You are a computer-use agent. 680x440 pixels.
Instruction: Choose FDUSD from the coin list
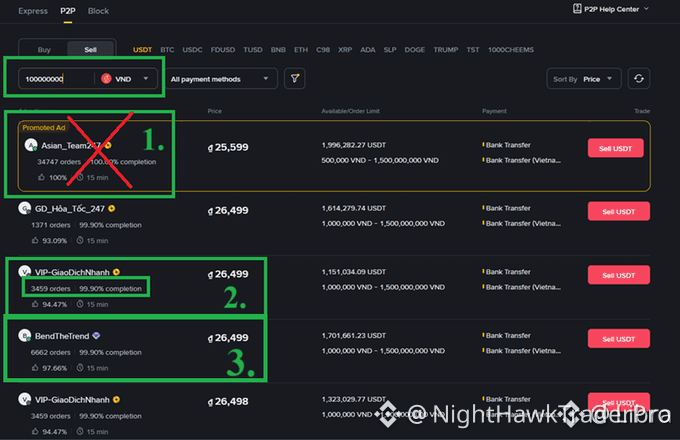point(222,49)
